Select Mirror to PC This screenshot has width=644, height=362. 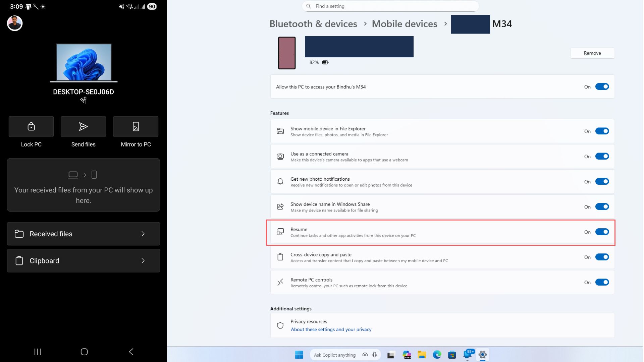[136, 127]
